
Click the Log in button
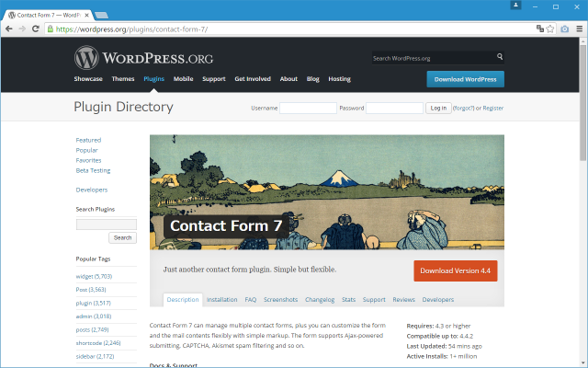pyautogui.click(x=438, y=109)
